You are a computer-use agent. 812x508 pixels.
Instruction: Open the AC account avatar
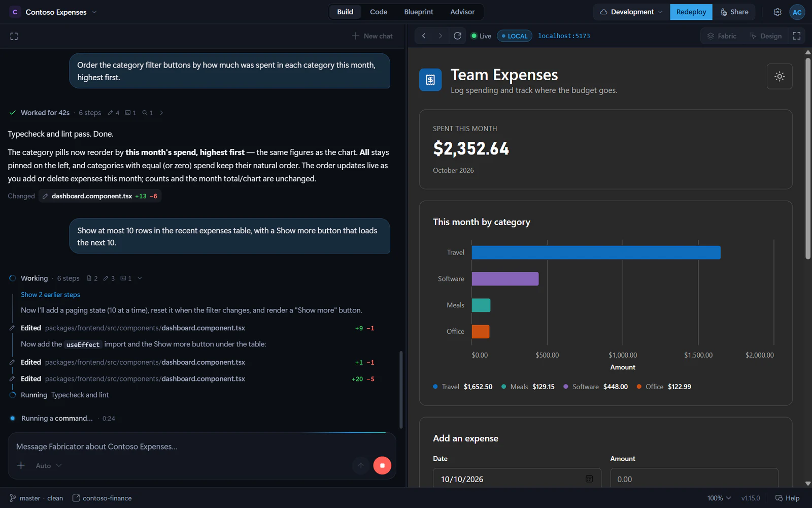797,12
